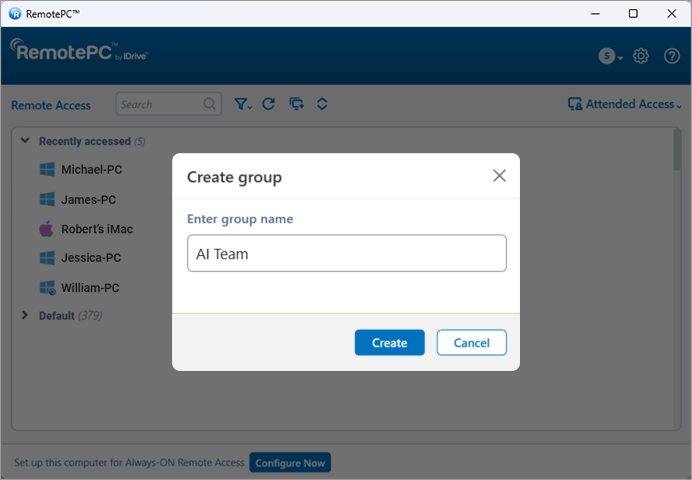Click the computer list vertical scrollbar

(x=677, y=150)
